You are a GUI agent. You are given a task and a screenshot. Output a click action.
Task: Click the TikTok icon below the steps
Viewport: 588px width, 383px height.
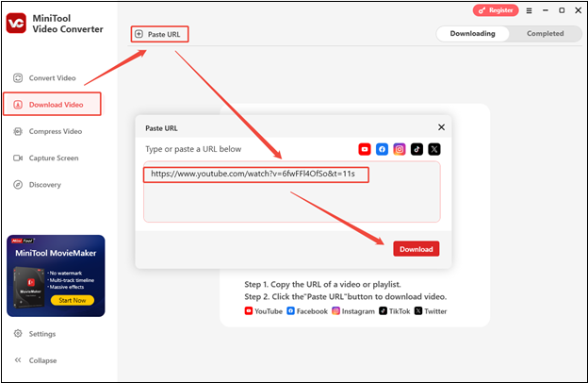pyautogui.click(x=383, y=311)
